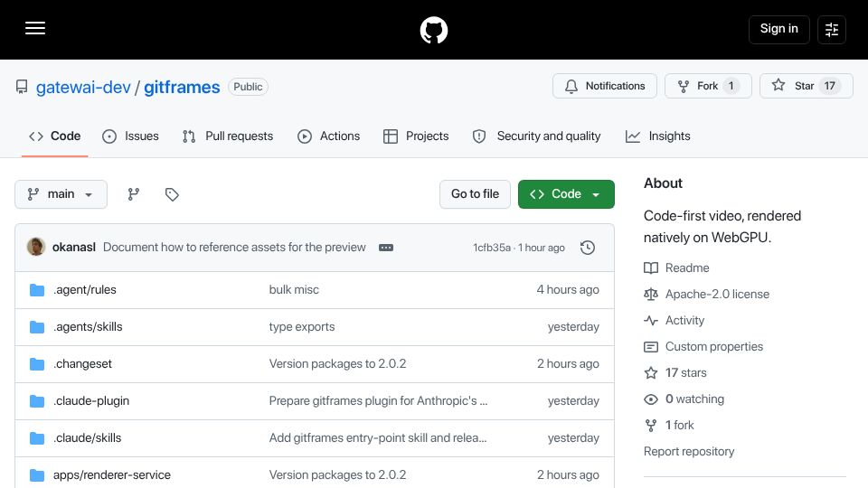The height and width of the screenshot is (488, 868).
Task: Switch to the Code tab
Action: click(x=55, y=136)
